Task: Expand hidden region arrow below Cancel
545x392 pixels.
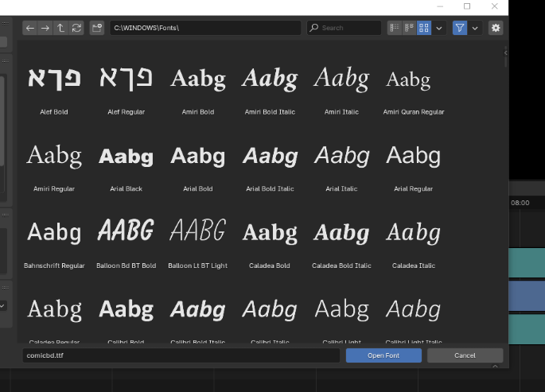Action: (x=496, y=367)
